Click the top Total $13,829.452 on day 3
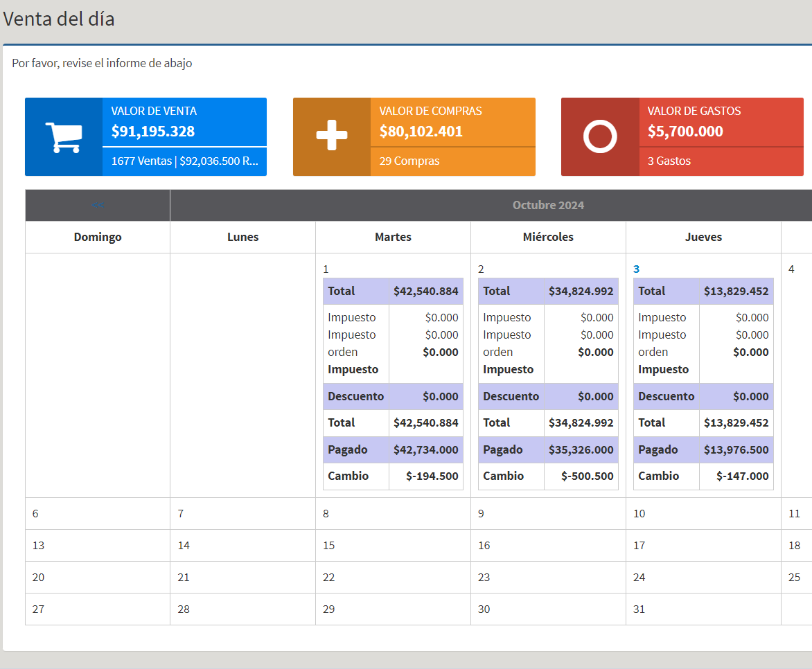This screenshot has height=669, width=812. pyautogui.click(x=736, y=292)
